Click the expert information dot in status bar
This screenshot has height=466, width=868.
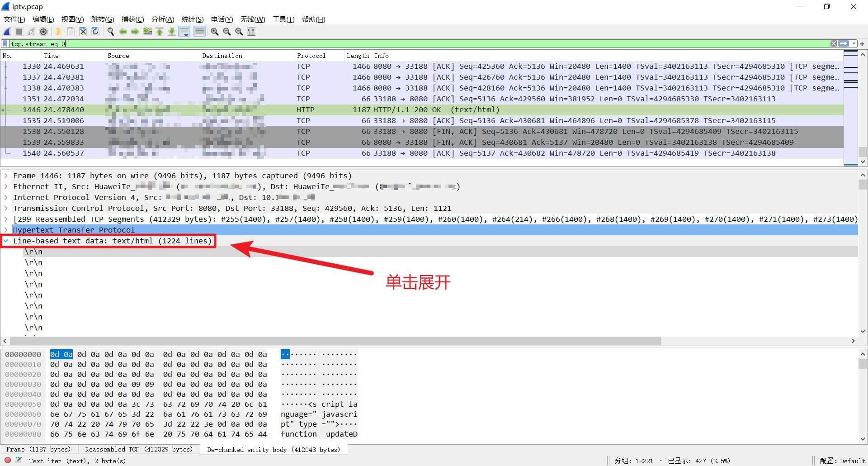point(7,460)
